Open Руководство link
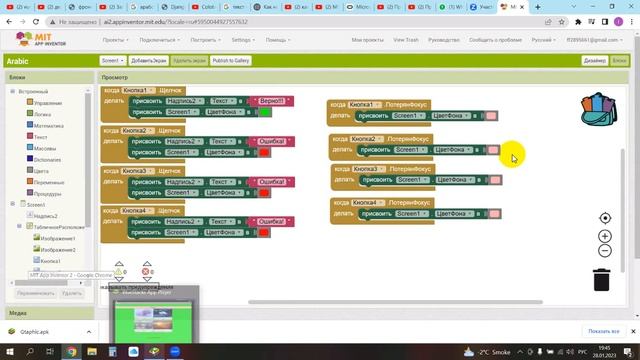Image resolution: width=640 pixels, height=360 pixels. [x=444, y=40]
